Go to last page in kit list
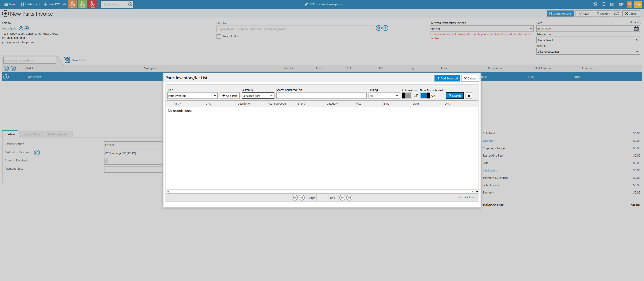Image resolution: width=644 pixels, height=281 pixels. [349, 198]
